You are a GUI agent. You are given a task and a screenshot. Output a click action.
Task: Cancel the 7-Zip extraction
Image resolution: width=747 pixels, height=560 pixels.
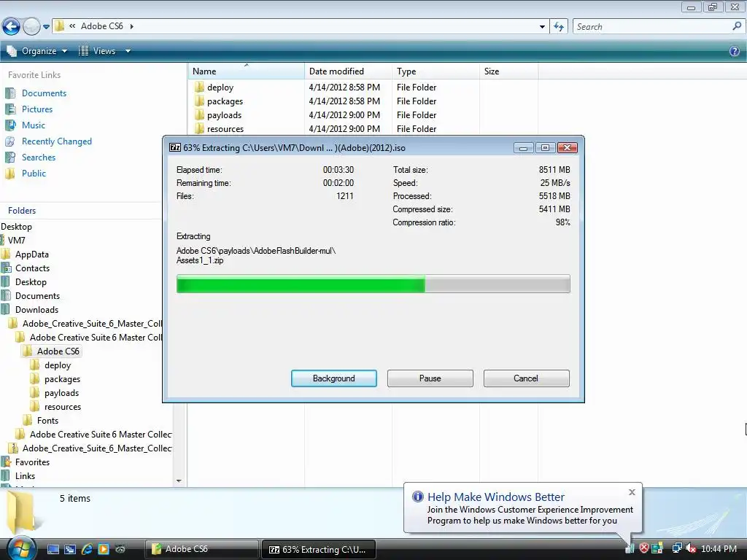(527, 378)
